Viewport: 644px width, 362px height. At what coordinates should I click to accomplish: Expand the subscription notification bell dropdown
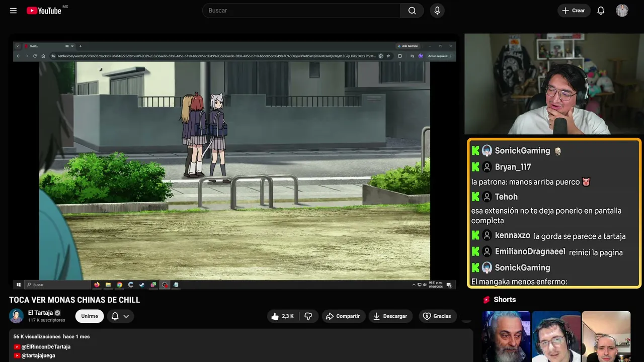[x=120, y=316]
